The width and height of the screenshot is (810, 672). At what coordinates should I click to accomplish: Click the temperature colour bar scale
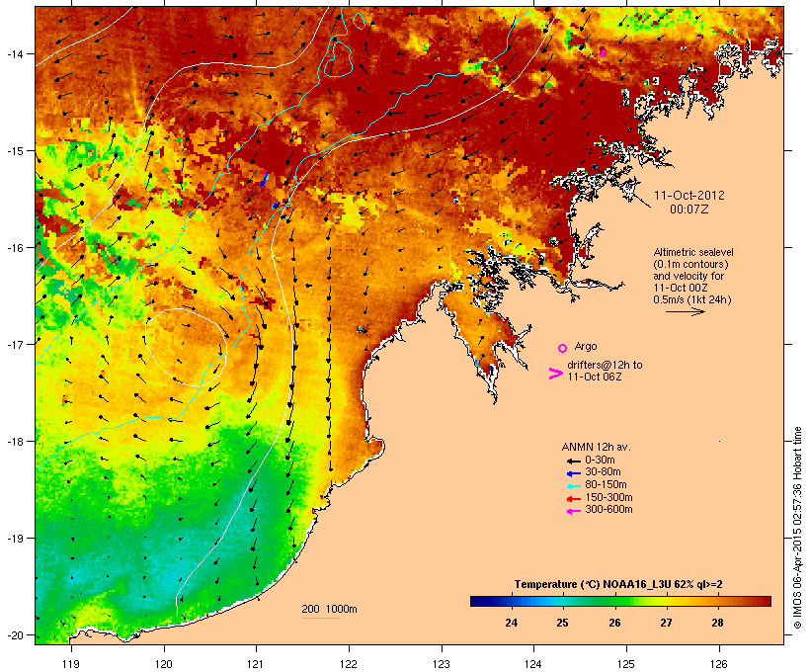620,601
